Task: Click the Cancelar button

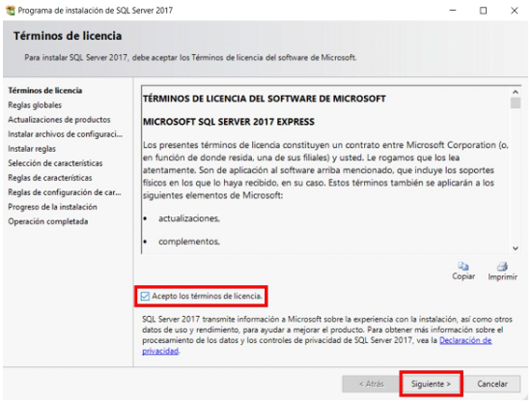Action: pos(492,384)
